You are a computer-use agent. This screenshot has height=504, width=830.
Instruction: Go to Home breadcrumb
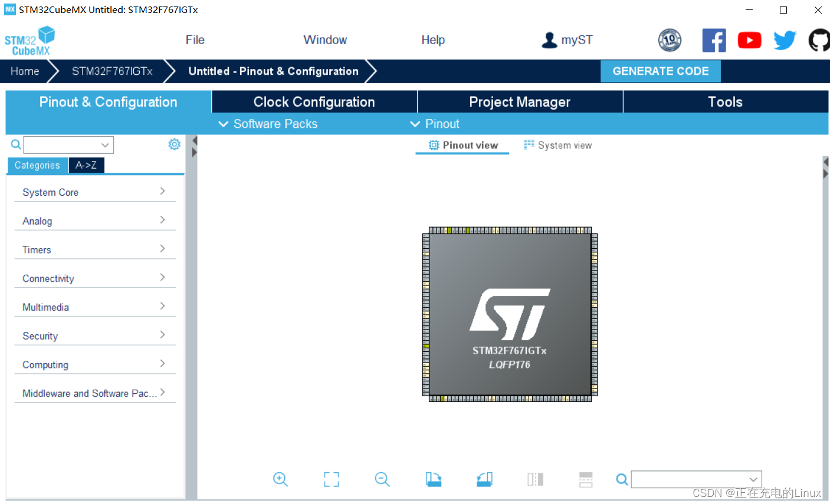click(x=25, y=71)
